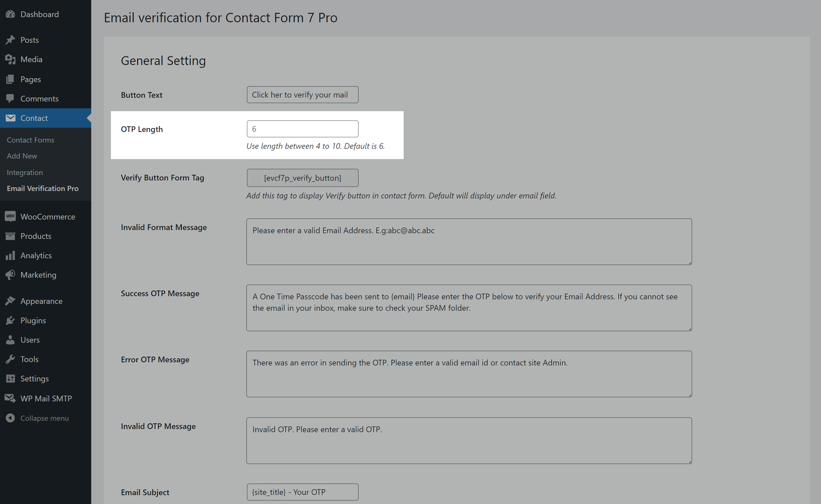Click the Contact envelope icon
The image size is (821, 504).
(10, 118)
